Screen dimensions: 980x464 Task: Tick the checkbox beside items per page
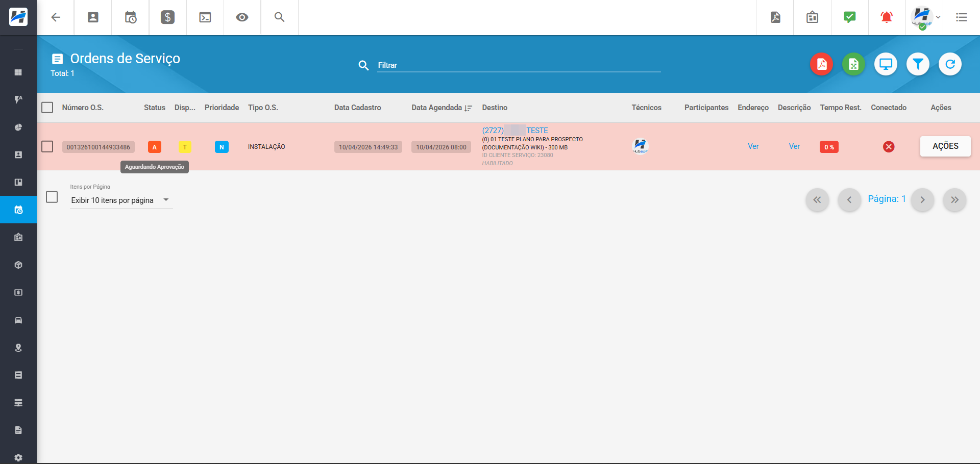pyautogui.click(x=52, y=197)
